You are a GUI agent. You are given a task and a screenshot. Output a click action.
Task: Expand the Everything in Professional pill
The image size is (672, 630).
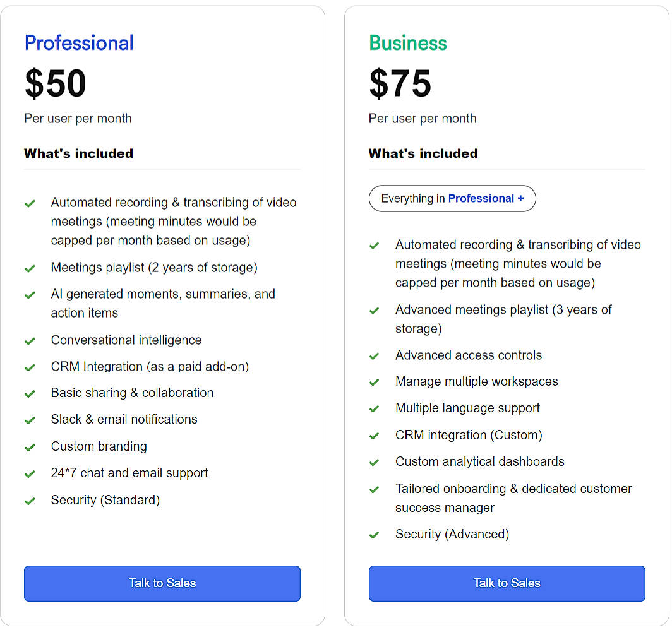(x=452, y=198)
